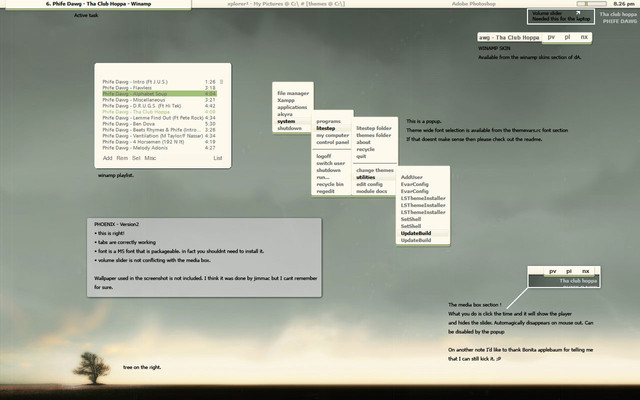Select the highlighted Alphabet Soup track
Viewport: 640px width, 400px height.
click(x=159, y=94)
